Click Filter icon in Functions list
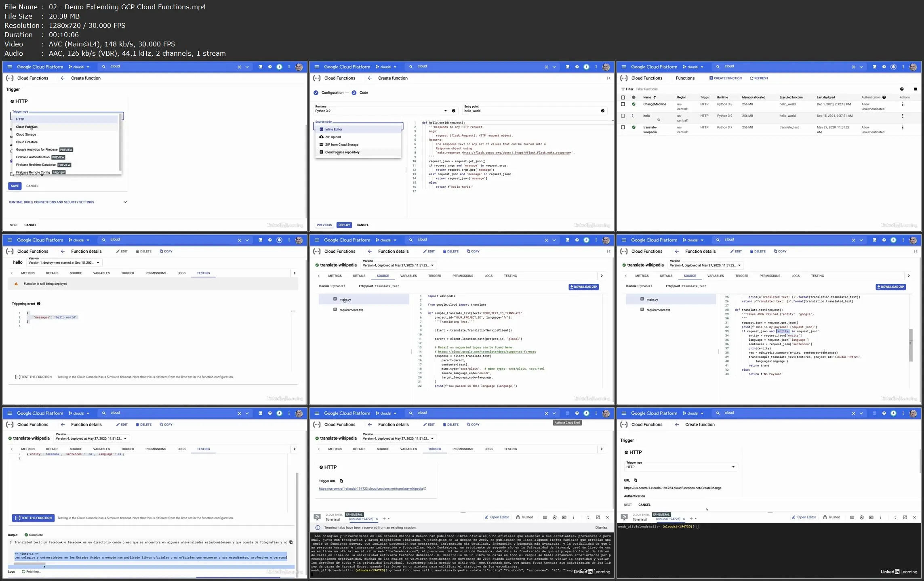The width and height of the screenshot is (924, 581). coord(623,89)
